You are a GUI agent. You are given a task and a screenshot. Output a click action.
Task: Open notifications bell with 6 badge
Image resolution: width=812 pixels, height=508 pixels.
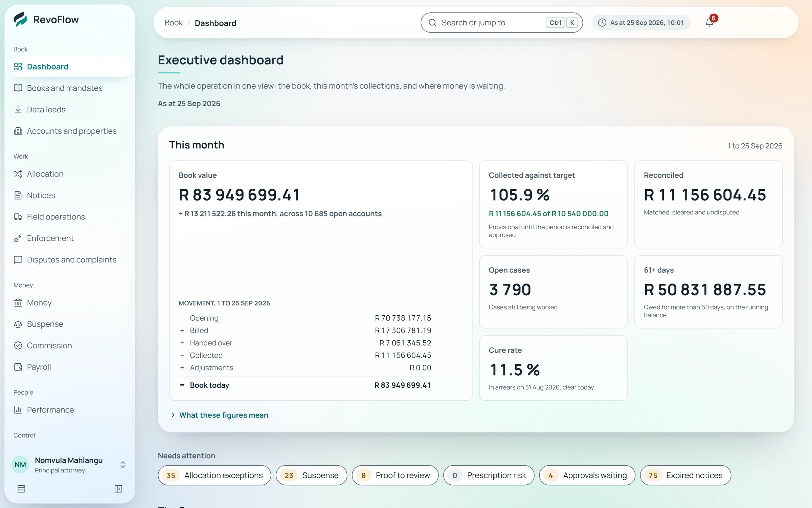[709, 22]
